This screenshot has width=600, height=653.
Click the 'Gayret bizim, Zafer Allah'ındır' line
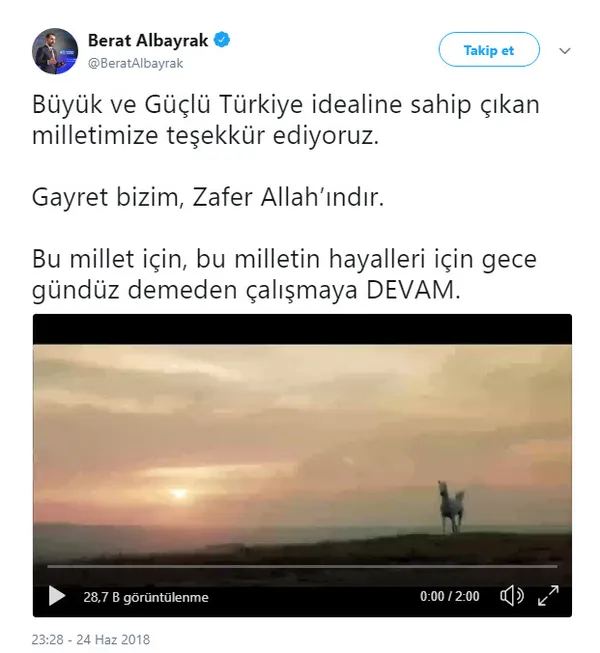coord(208,197)
